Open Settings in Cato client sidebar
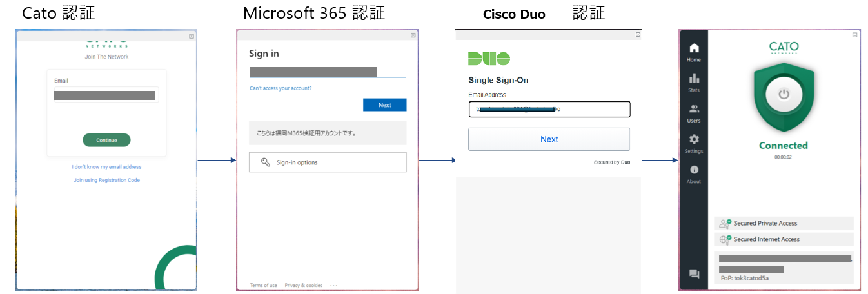868x294 pixels. 694,143
